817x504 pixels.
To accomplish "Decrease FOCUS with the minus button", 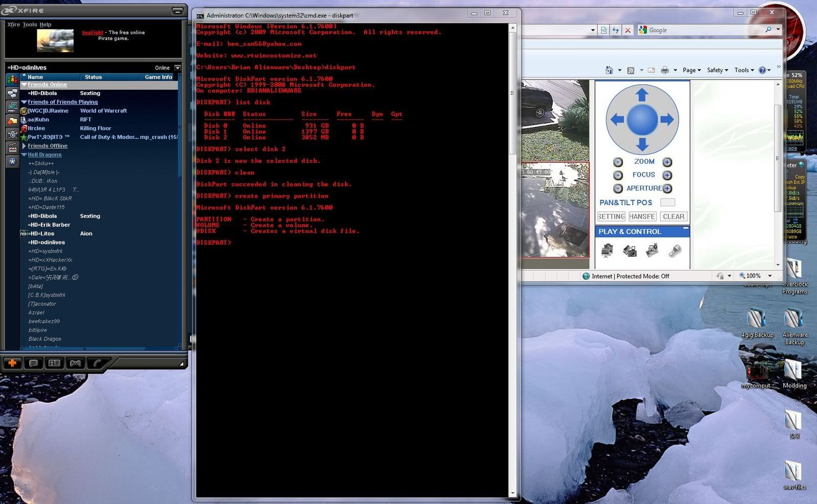I will pyautogui.click(x=618, y=175).
